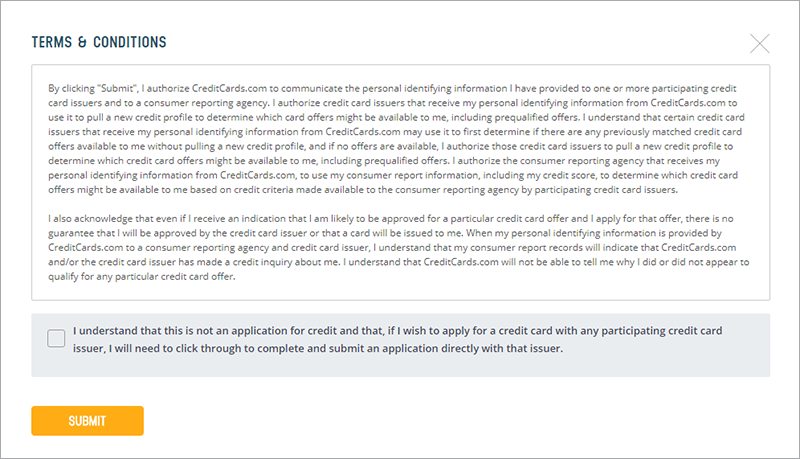Image resolution: width=800 pixels, height=459 pixels.
Task: Click the orange Submit button
Action: [87, 421]
